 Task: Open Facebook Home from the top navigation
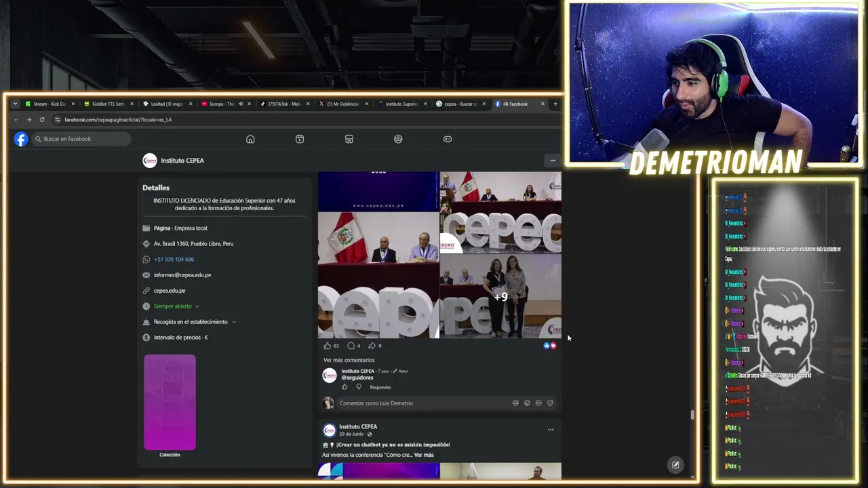click(250, 139)
